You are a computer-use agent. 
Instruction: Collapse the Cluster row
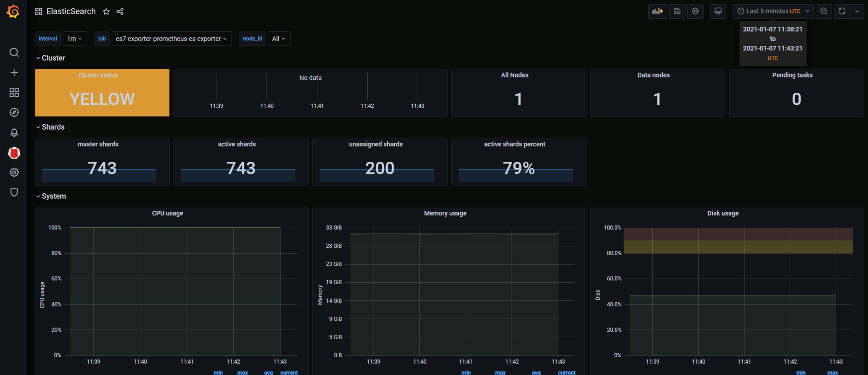coord(50,58)
